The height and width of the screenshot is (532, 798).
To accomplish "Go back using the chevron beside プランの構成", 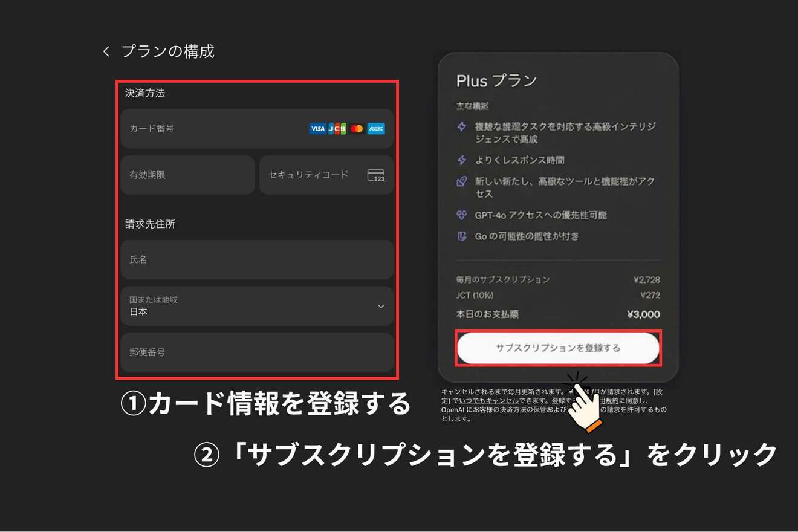I will [x=106, y=52].
